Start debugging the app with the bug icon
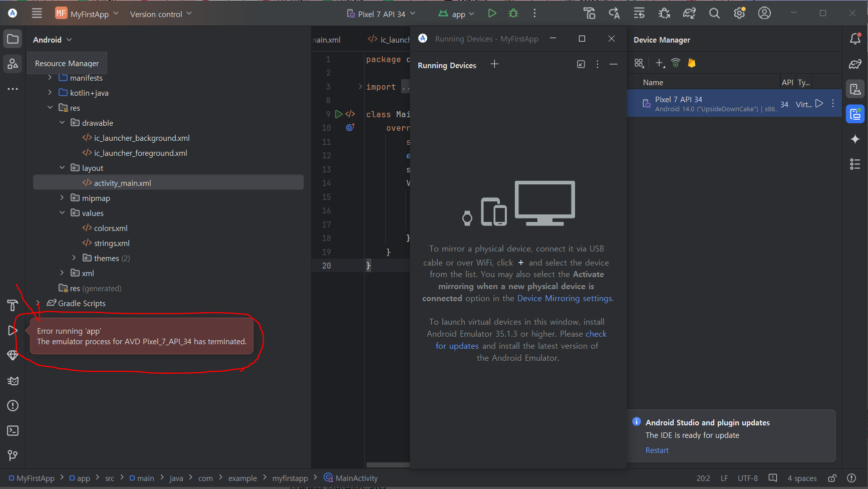Image resolution: width=868 pixels, height=489 pixels. (x=513, y=14)
